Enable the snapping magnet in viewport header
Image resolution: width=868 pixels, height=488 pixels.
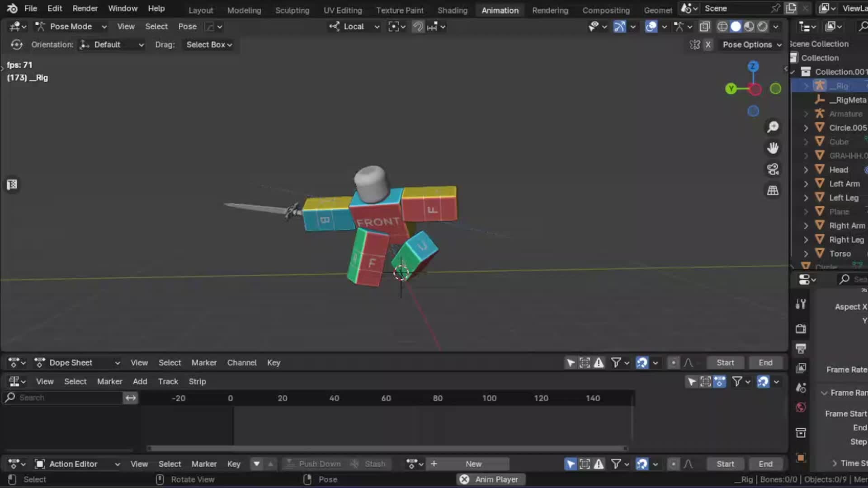[x=418, y=27]
